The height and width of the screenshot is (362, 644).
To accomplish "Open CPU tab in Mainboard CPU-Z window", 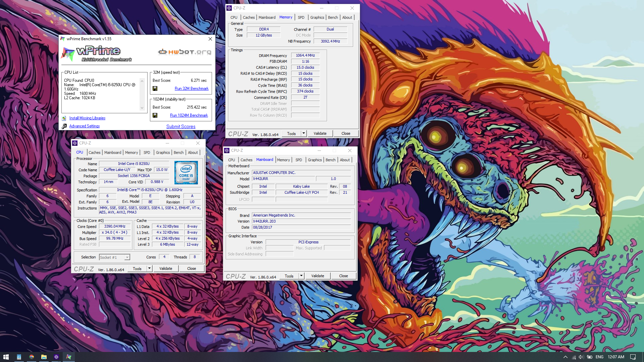I will (x=231, y=160).
